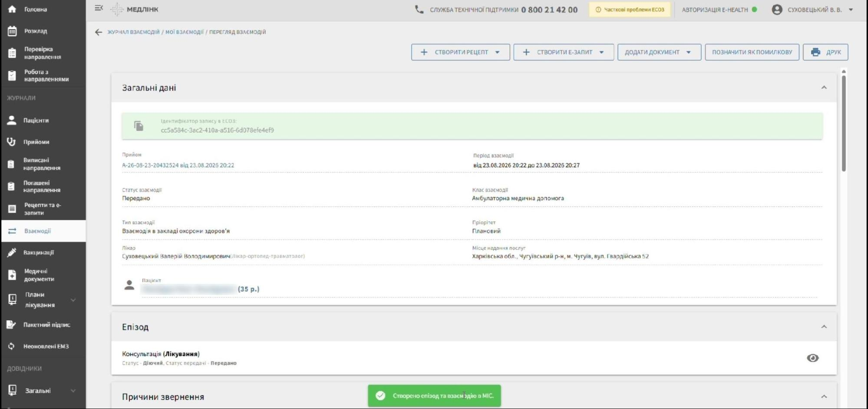The image size is (868, 409).
Task: Open the Додати документ dropdown
Action: [x=659, y=52]
